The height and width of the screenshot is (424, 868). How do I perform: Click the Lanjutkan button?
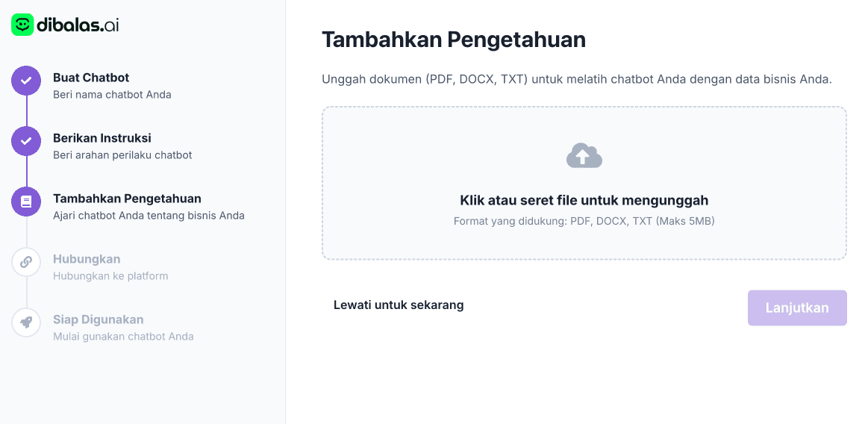797,308
